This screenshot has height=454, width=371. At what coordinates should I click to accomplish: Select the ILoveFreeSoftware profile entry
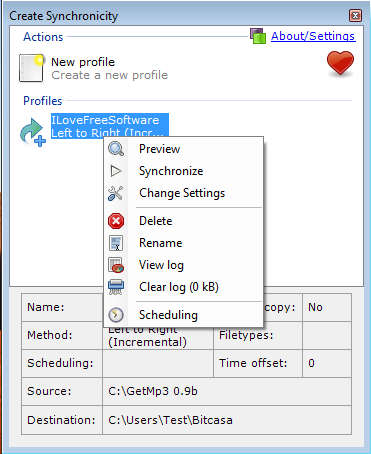pos(110,126)
